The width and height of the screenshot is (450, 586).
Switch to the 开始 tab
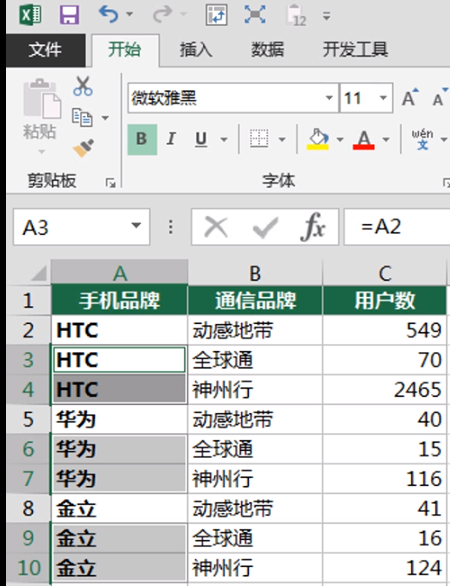(125, 50)
